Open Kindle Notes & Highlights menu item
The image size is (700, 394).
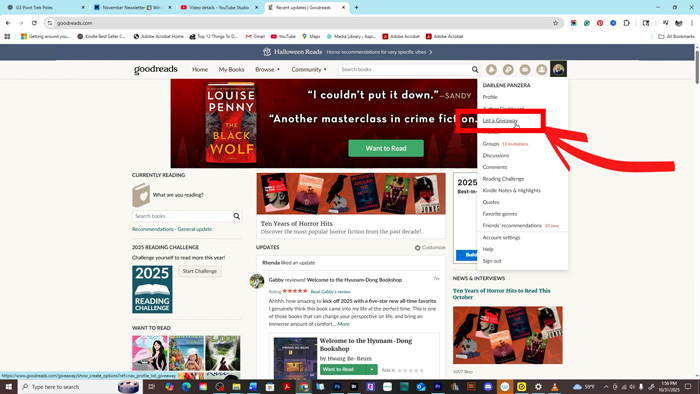(511, 191)
